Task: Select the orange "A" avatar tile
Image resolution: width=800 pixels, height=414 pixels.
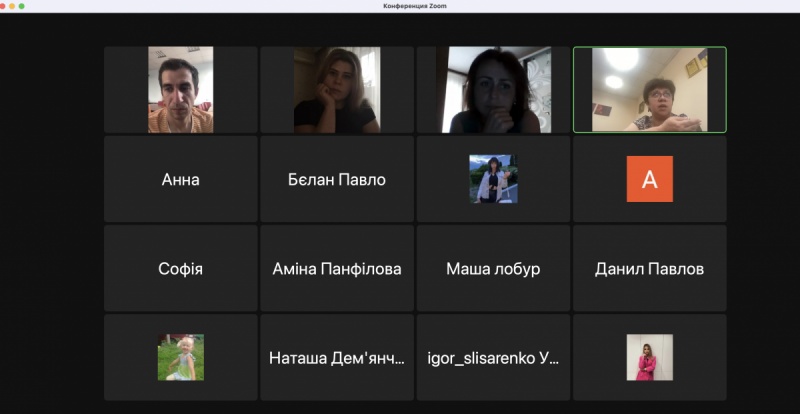Action: (649, 179)
